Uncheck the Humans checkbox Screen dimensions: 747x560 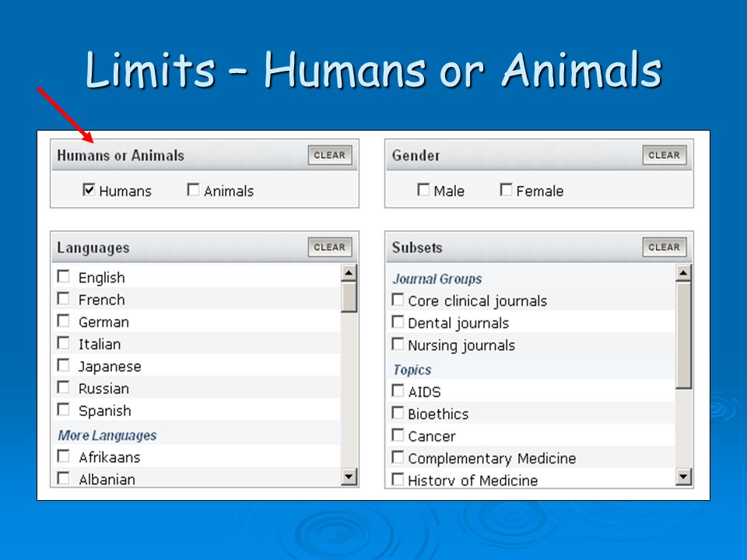[x=89, y=190]
